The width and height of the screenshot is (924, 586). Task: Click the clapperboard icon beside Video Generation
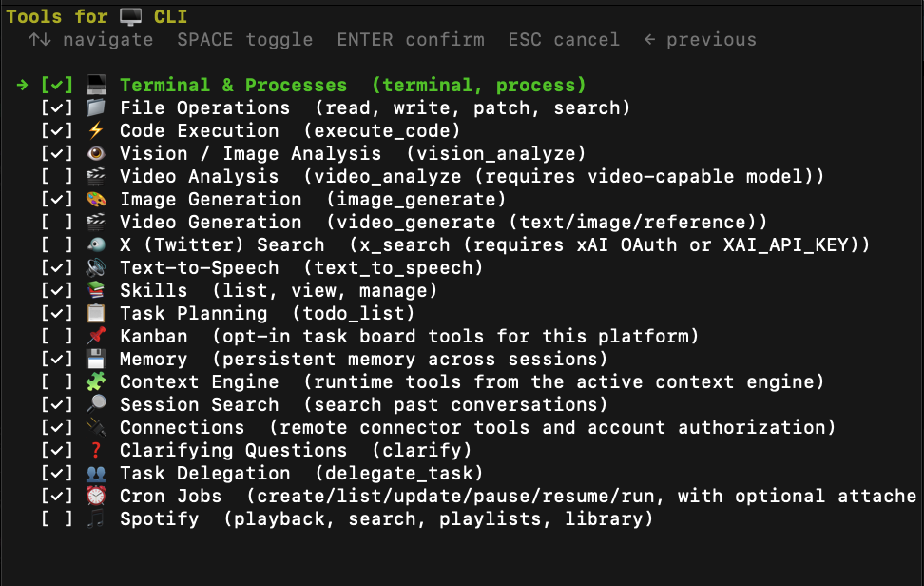(x=96, y=222)
